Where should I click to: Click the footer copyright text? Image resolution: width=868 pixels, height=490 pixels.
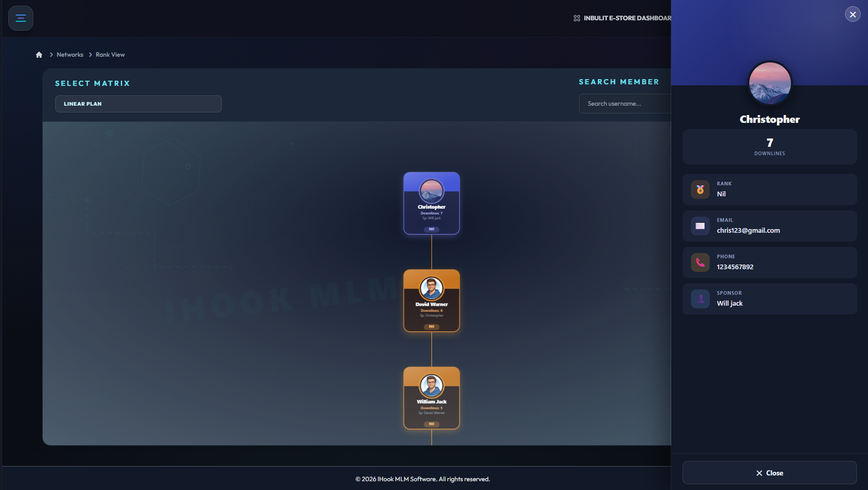[x=423, y=479]
